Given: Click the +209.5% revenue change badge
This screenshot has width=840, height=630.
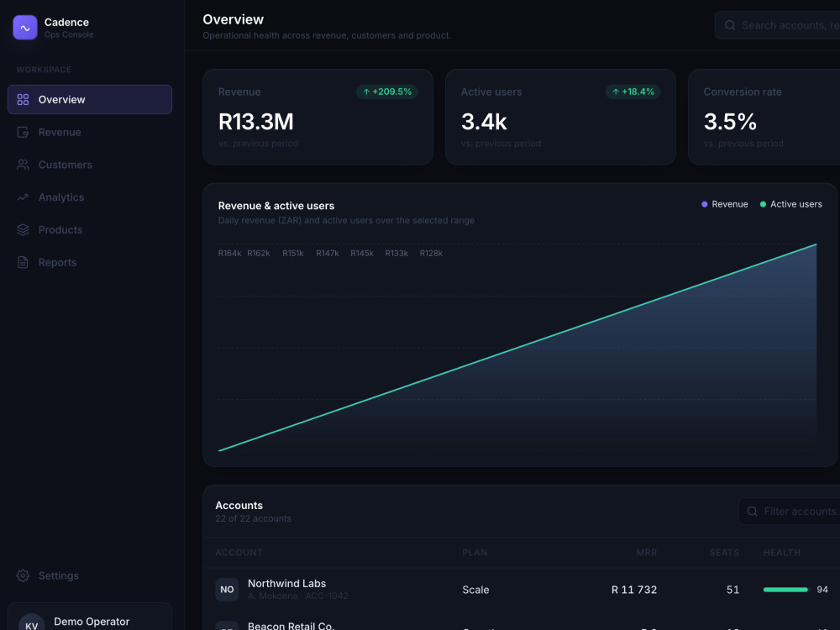Looking at the screenshot, I should [386, 92].
